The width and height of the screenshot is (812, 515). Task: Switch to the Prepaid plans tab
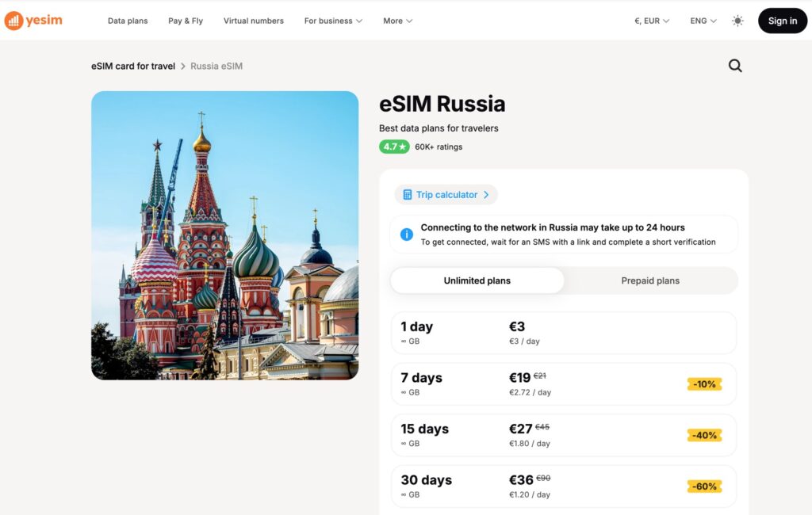point(650,280)
